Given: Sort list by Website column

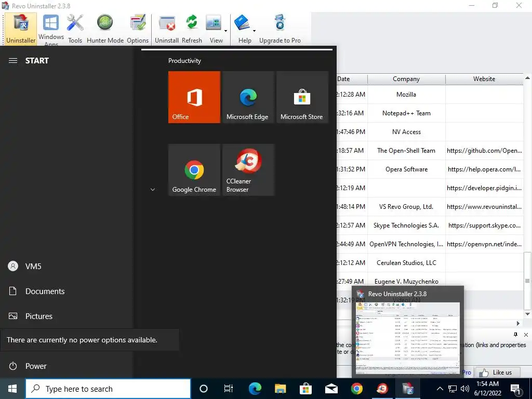Looking at the screenshot, I should click(484, 79).
